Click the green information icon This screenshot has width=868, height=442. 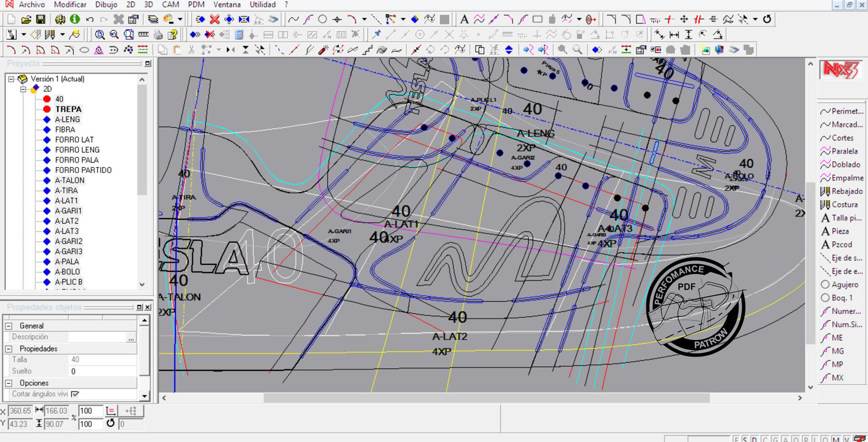[x=75, y=19]
